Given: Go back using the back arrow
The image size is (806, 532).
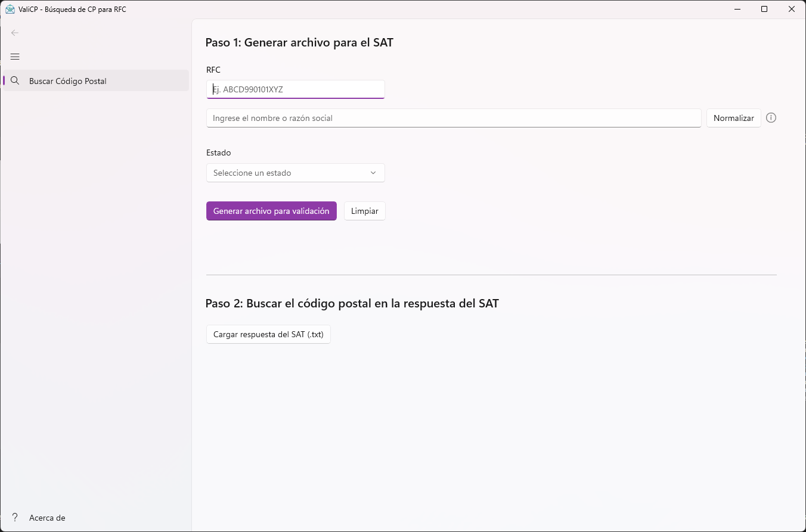Looking at the screenshot, I should tap(15, 33).
